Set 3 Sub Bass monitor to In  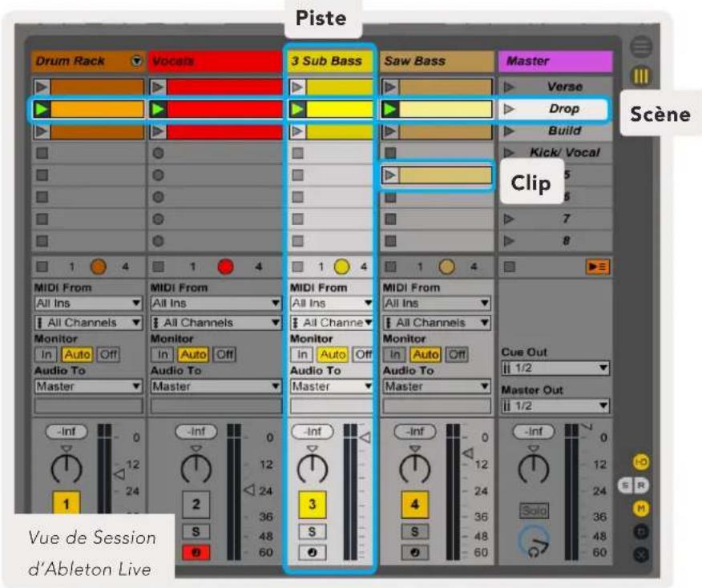[x=303, y=354]
